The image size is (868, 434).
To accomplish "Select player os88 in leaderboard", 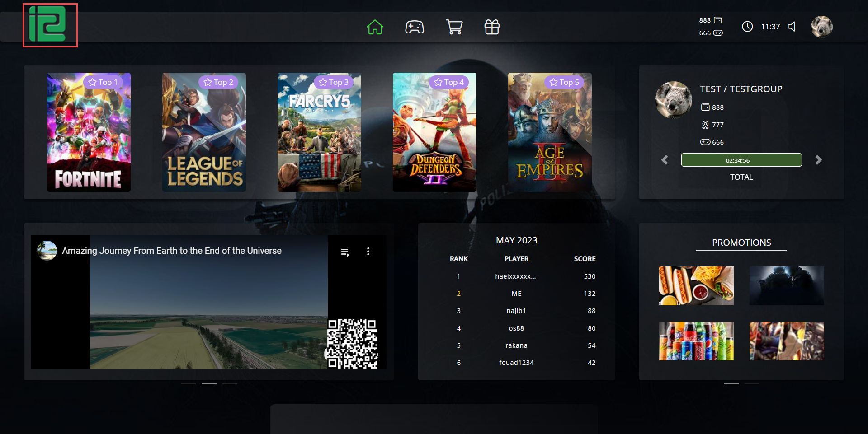I will (x=516, y=328).
